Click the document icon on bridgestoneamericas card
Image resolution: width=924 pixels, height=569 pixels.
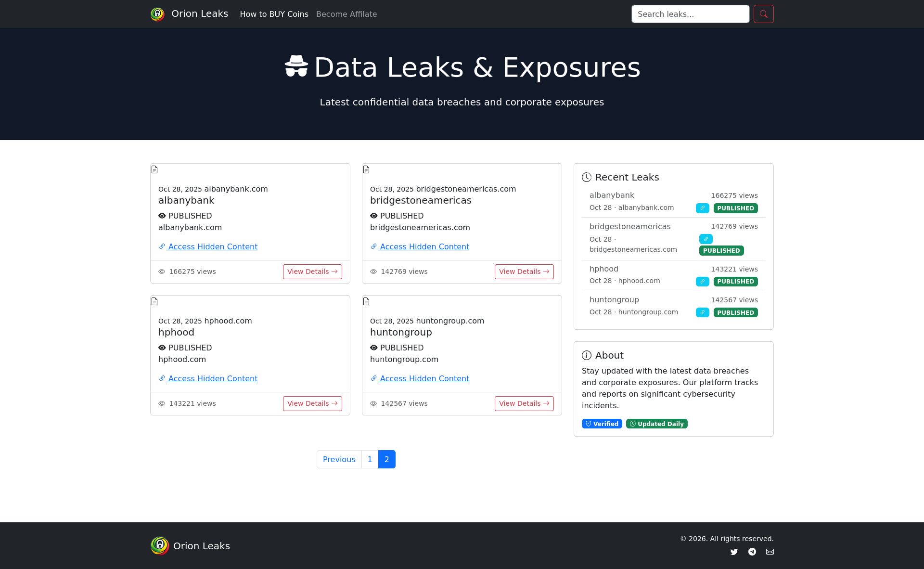point(366,169)
